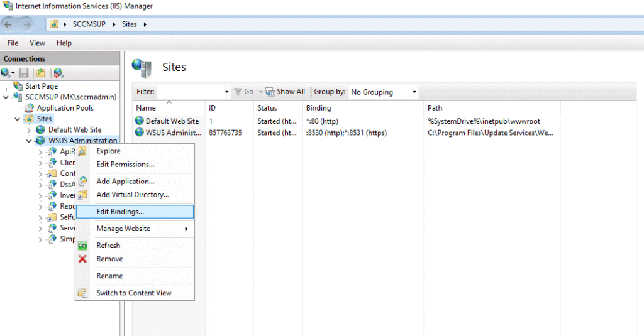This screenshot has height=336, width=644.
Task: Click the Delete Connection icon in Connections toolbar
Action: [x=58, y=73]
